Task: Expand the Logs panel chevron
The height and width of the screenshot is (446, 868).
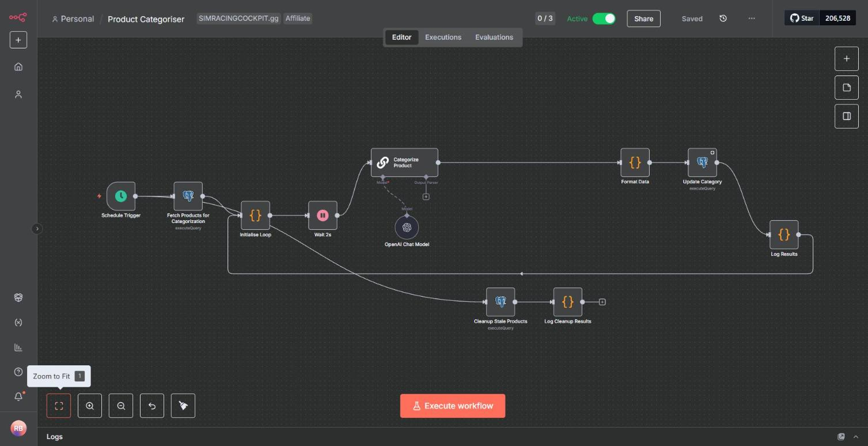Action: [856, 437]
